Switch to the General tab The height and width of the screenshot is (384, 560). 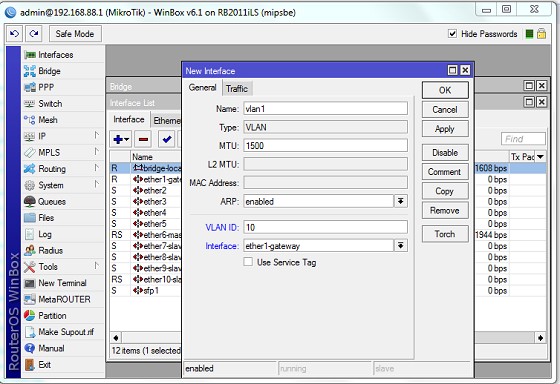point(202,88)
